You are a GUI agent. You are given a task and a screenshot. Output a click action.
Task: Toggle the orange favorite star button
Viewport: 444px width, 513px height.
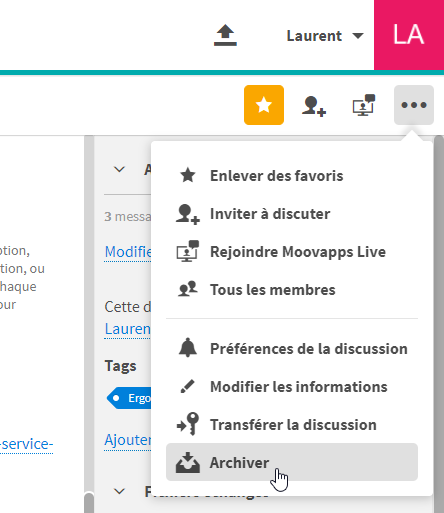pos(264,105)
